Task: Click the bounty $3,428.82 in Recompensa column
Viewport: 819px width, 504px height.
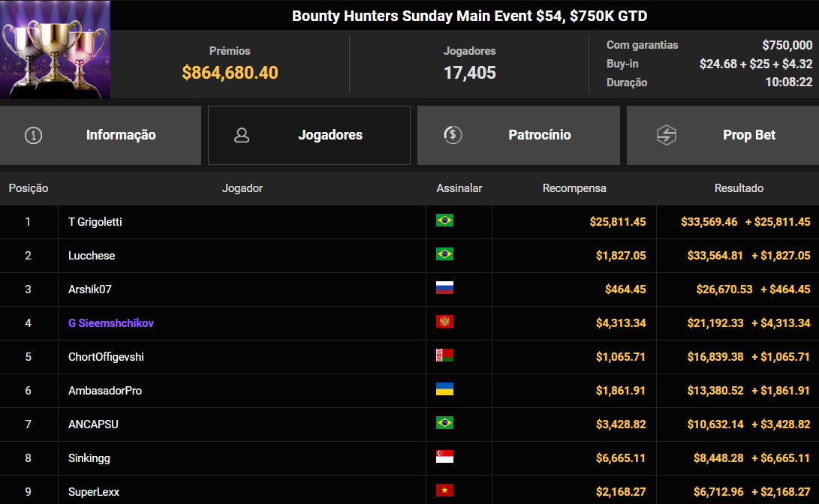Action: [621, 424]
